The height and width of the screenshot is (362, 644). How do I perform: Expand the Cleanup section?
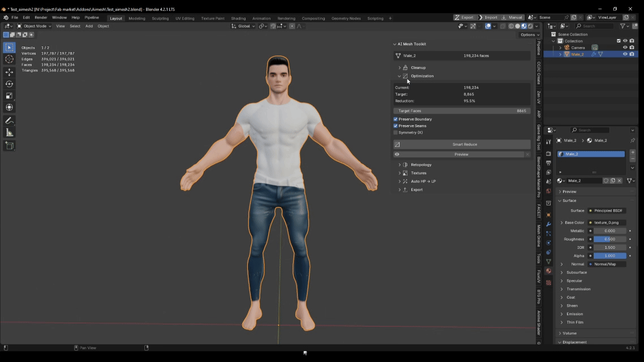[399, 68]
